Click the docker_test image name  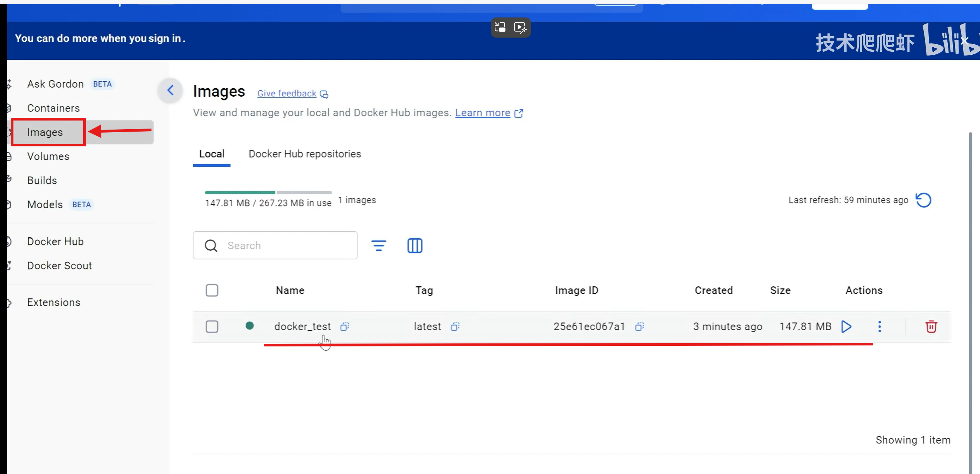tap(303, 327)
